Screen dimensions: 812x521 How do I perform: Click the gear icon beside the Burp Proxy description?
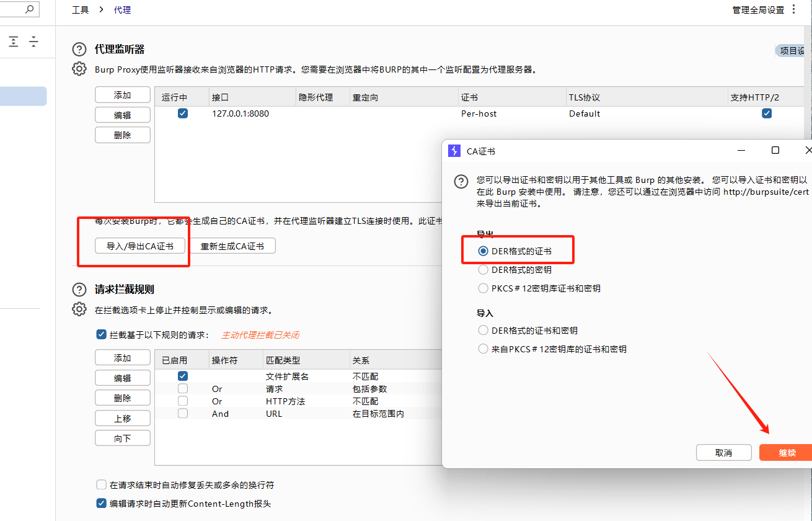pos(79,69)
